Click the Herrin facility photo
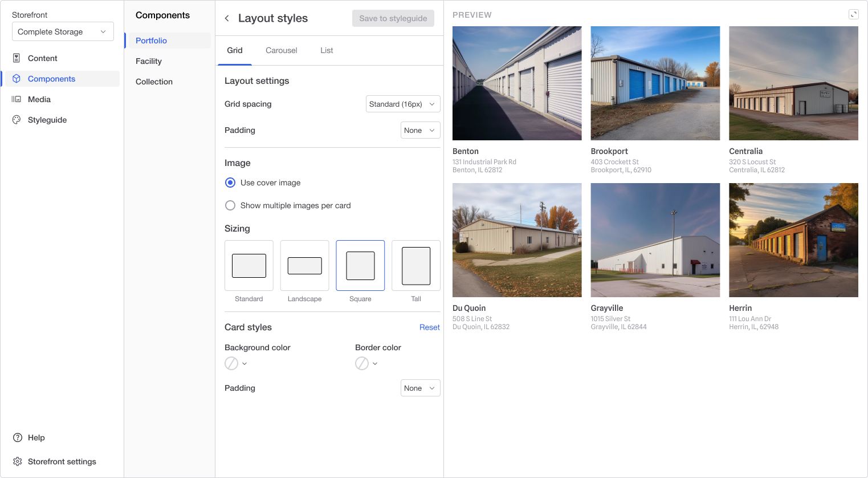Screen dimensions: 868x478 793,240
